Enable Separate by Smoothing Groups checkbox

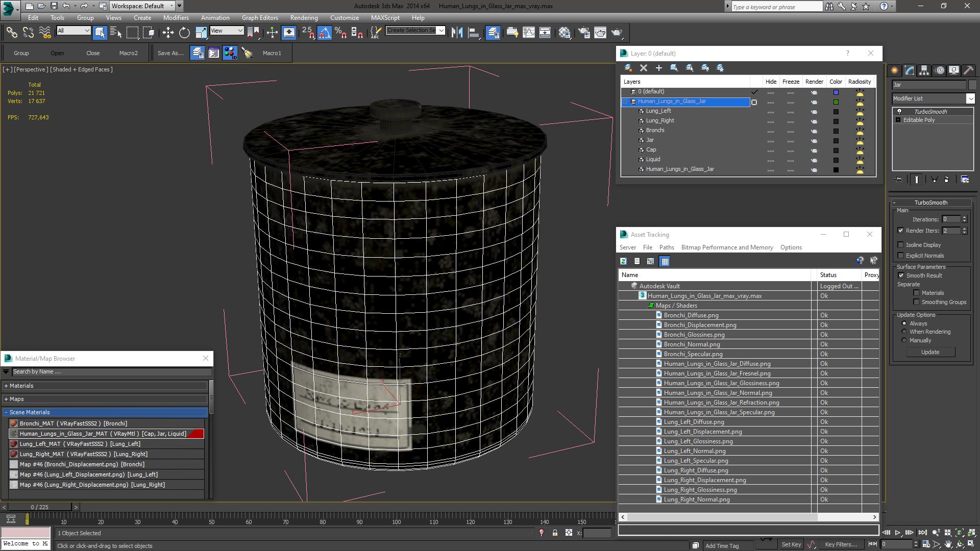[916, 302]
